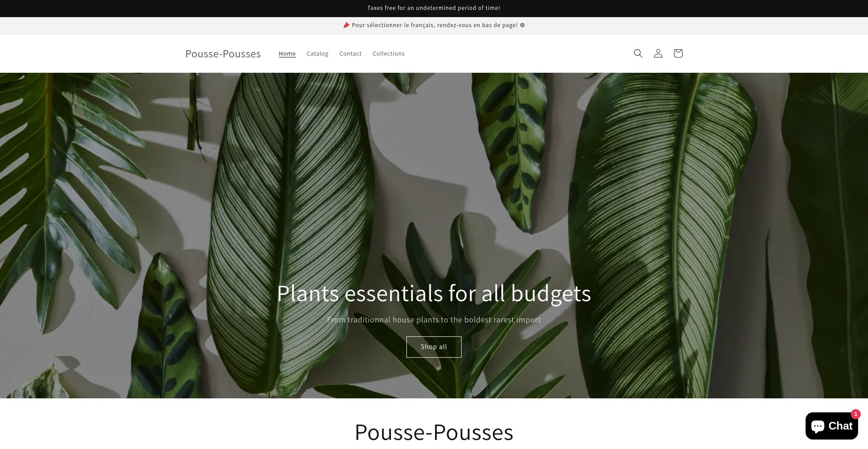
Task: Click the Pousse-Pousses header logo
Action: tap(223, 54)
